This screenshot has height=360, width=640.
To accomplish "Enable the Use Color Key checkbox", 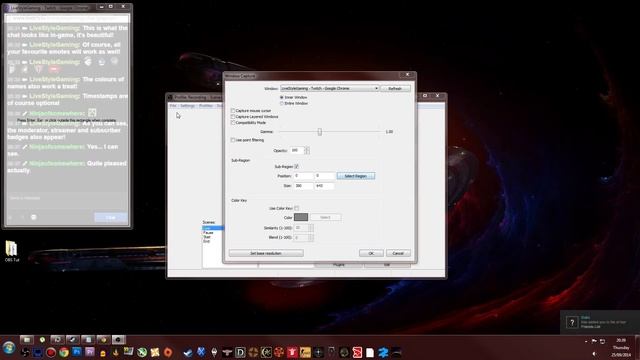I will pos(297,208).
